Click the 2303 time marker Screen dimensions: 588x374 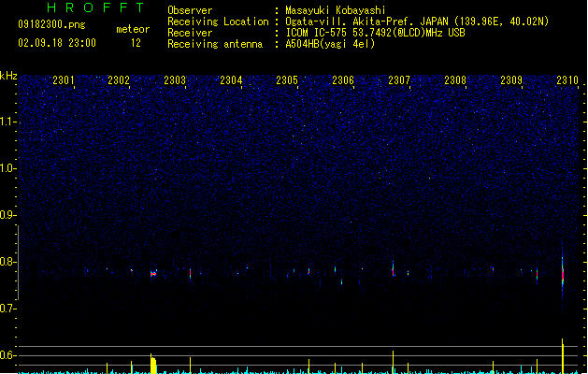point(175,79)
